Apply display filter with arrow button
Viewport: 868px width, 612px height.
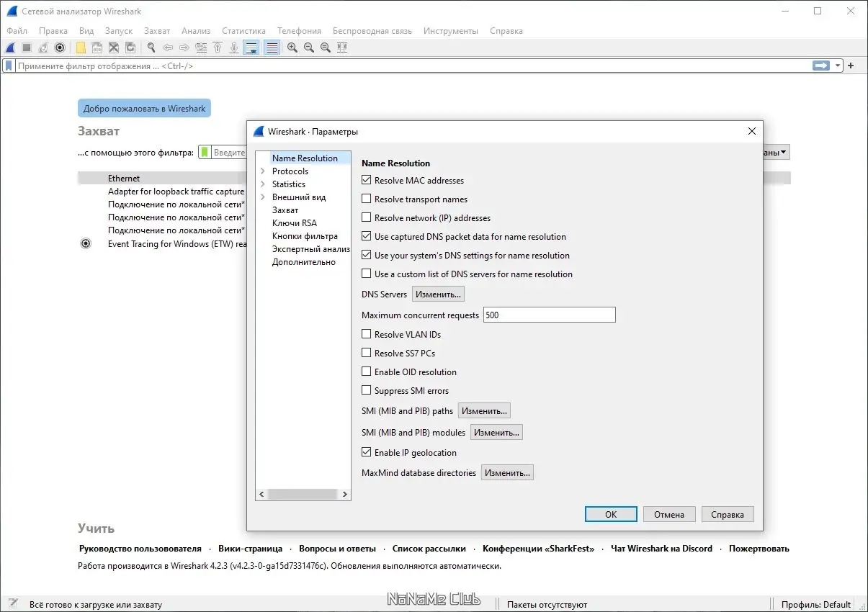[x=821, y=66]
